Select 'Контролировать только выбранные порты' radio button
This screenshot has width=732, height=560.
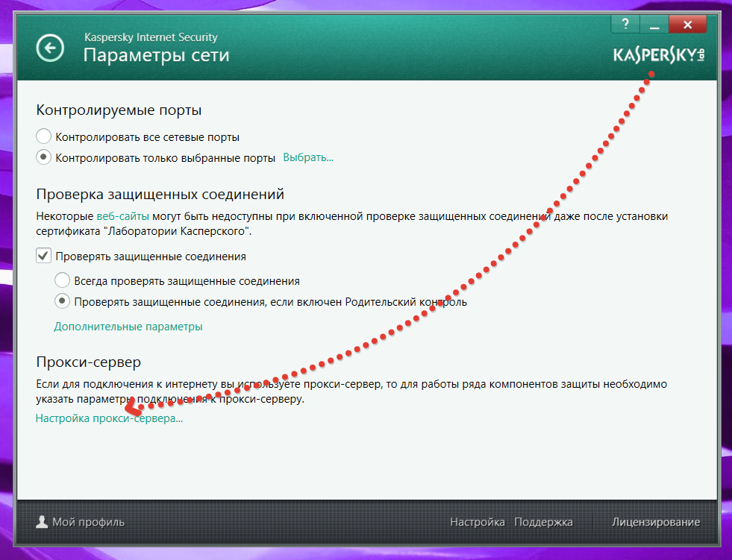pyautogui.click(x=43, y=157)
